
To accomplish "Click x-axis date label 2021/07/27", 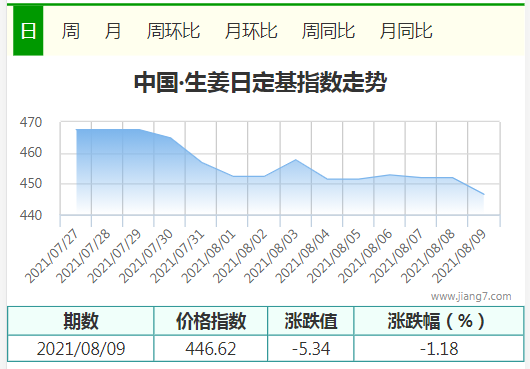I will (52, 256).
